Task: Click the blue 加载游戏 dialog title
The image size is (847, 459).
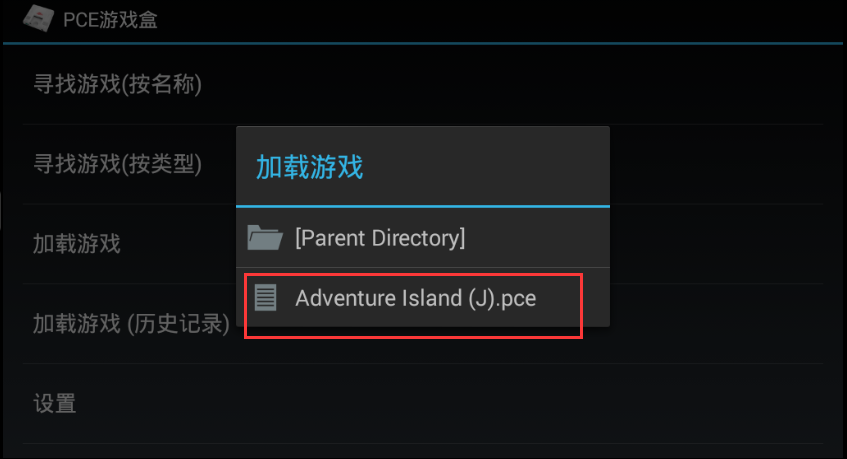Action: [x=310, y=166]
